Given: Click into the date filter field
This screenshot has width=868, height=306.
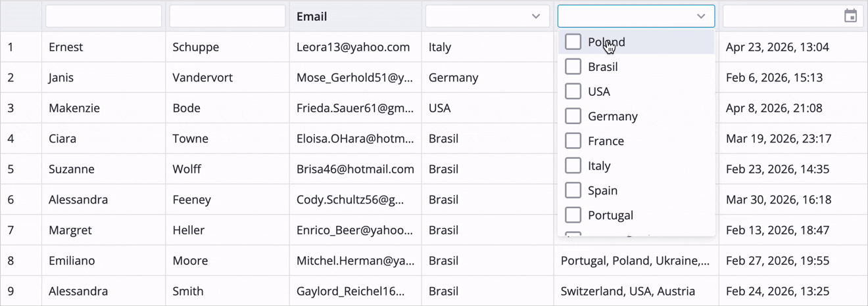Looking at the screenshot, I should tap(783, 16).
